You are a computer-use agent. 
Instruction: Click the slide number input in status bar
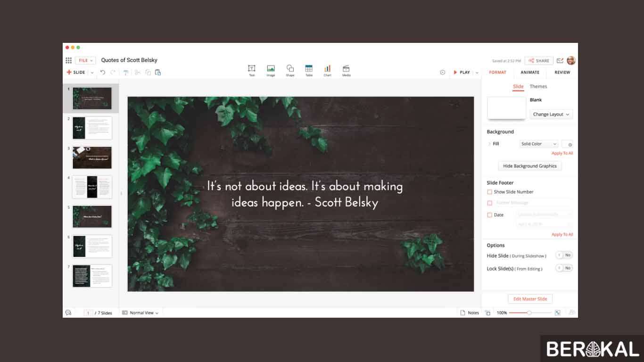(88, 313)
